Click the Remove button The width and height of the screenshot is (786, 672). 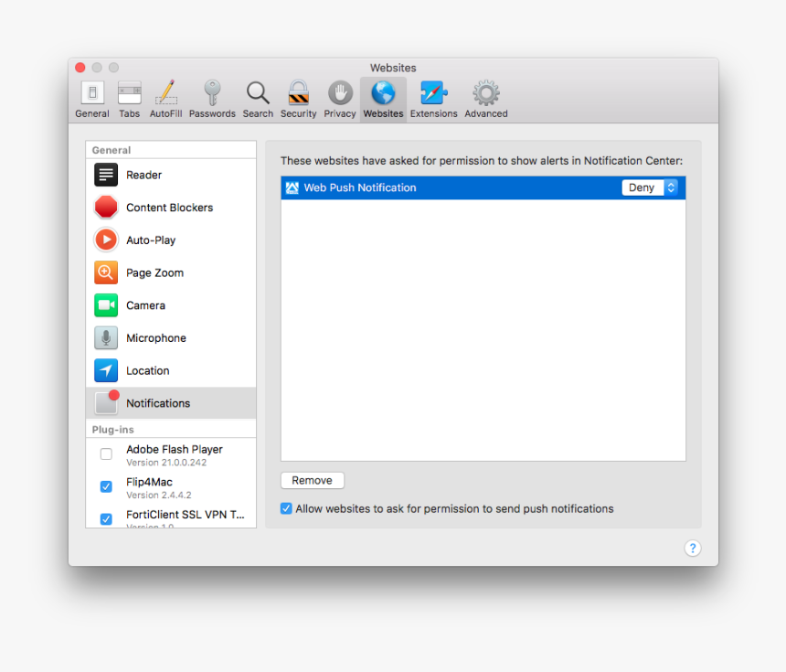[x=312, y=480]
